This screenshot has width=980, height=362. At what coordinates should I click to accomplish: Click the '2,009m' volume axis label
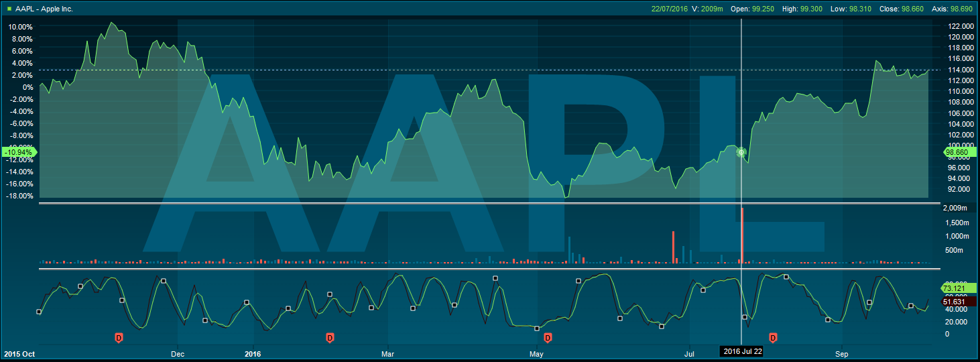[955, 208]
